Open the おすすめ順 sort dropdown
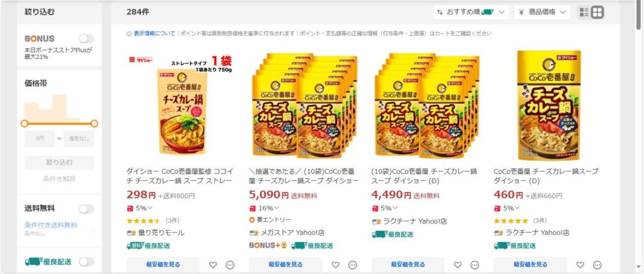644x274 pixels. coord(470,13)
